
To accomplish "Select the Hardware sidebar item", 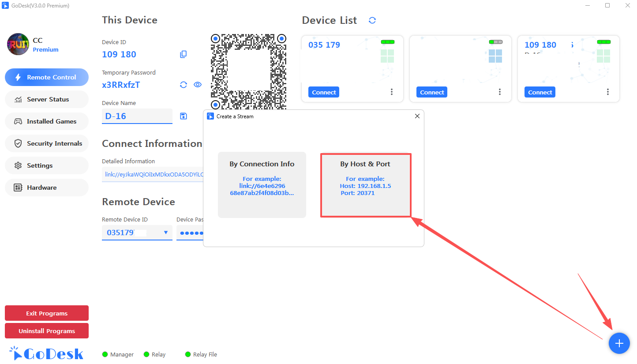I will point(47,188).
